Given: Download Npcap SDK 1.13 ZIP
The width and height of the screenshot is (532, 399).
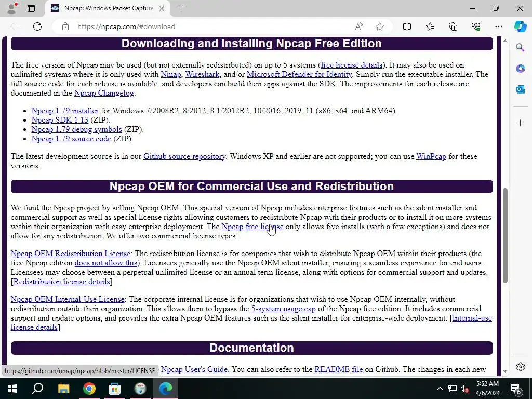Looking at the screenshot, I should [x=59, y=120].
